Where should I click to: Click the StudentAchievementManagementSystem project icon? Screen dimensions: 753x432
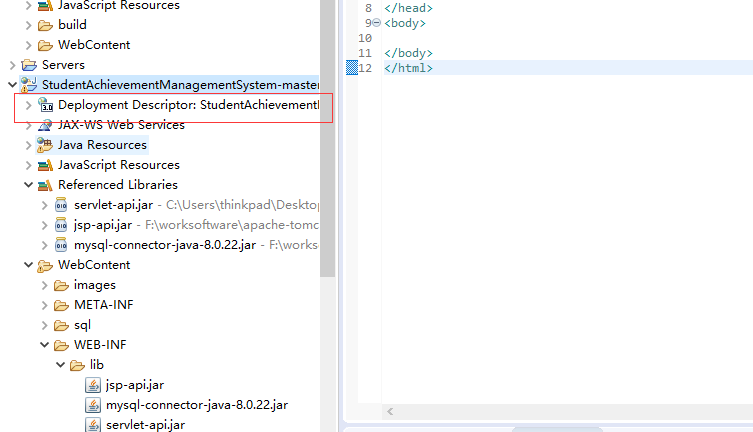click(x=29, y=85)
